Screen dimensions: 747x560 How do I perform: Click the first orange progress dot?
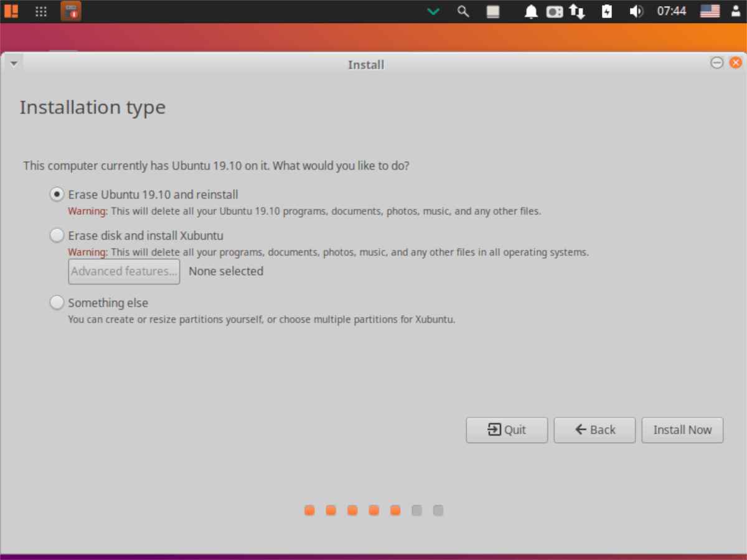click(x=309, y=510)
